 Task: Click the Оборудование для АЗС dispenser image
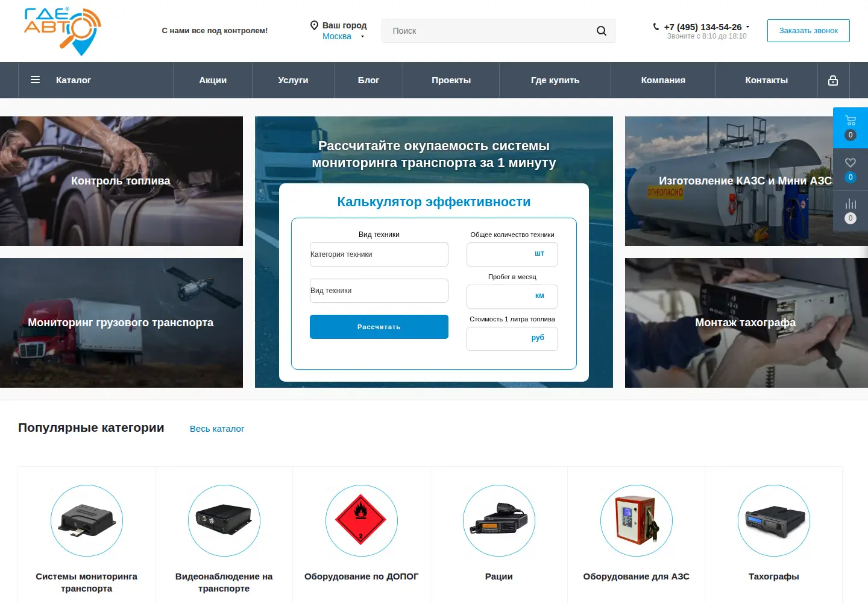point(637,520)
